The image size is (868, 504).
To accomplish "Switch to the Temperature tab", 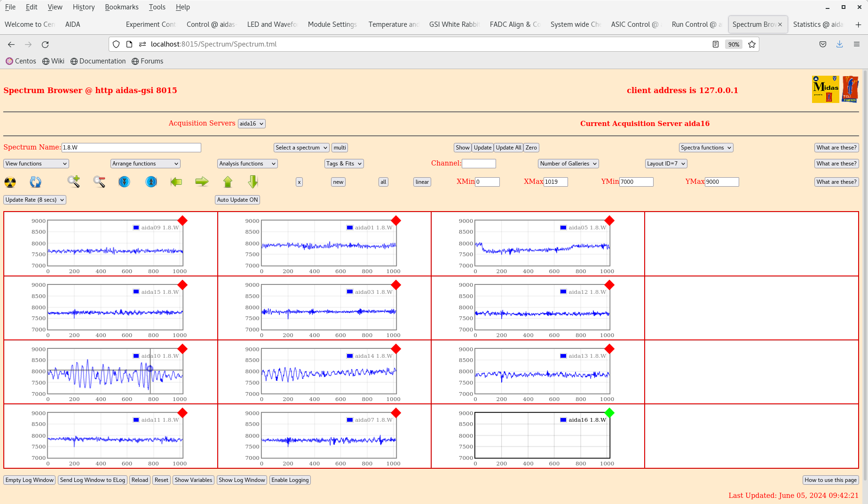I will pos(394,24).
